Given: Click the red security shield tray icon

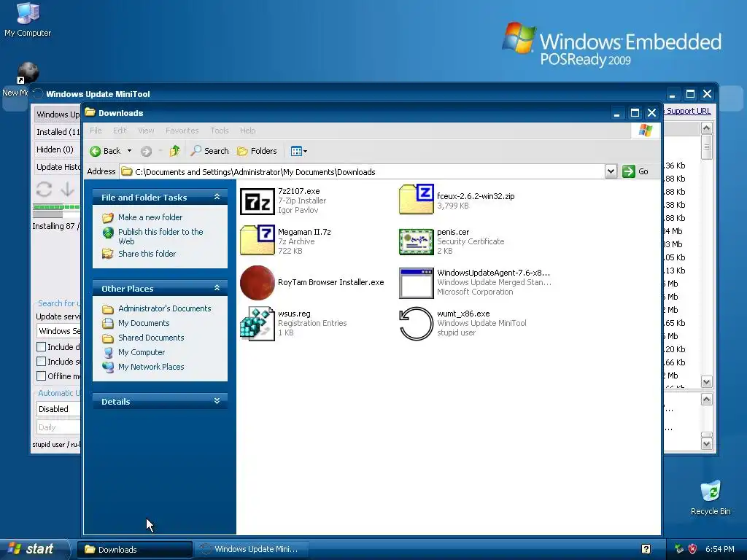Looking at the screenshot, I should click(x=693, y=549).
